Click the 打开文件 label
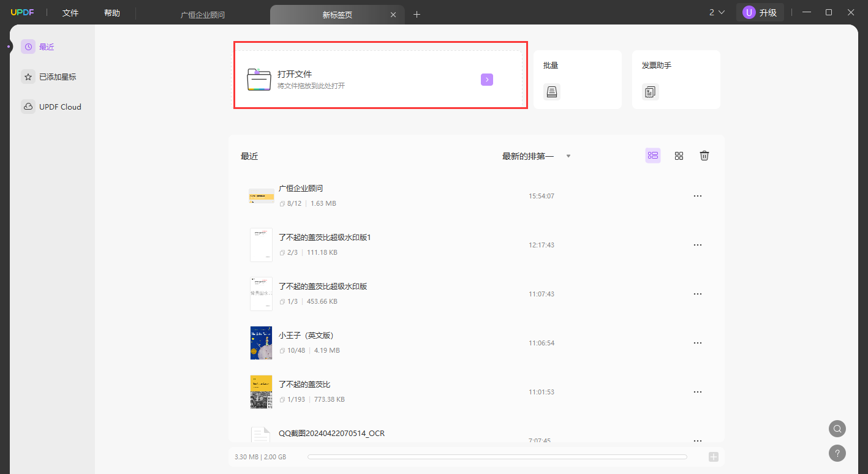This screenshot has width=868, height=474. coord(295,74)
